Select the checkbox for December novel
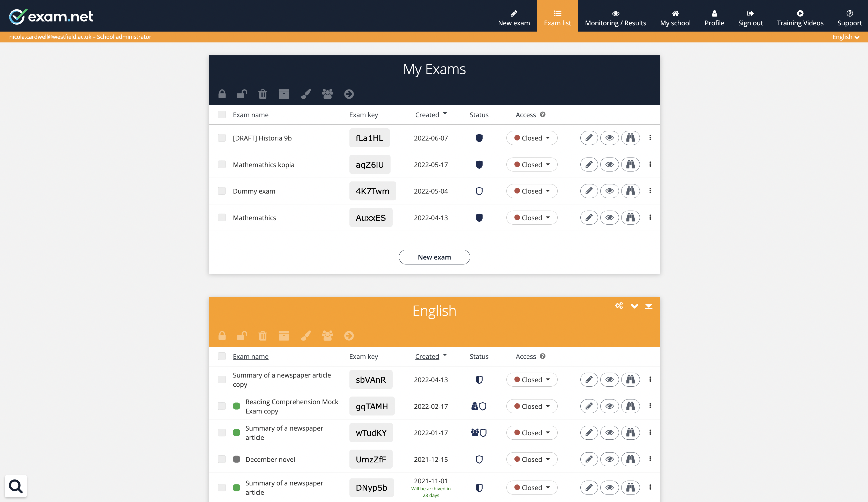The height and width of the screenshot is (502, 868). tap(221, 459)
